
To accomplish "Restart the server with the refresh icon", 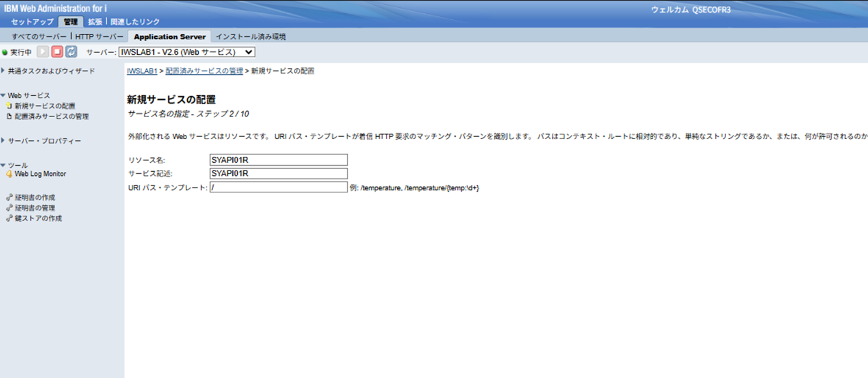I will click(x=71, y=52).
